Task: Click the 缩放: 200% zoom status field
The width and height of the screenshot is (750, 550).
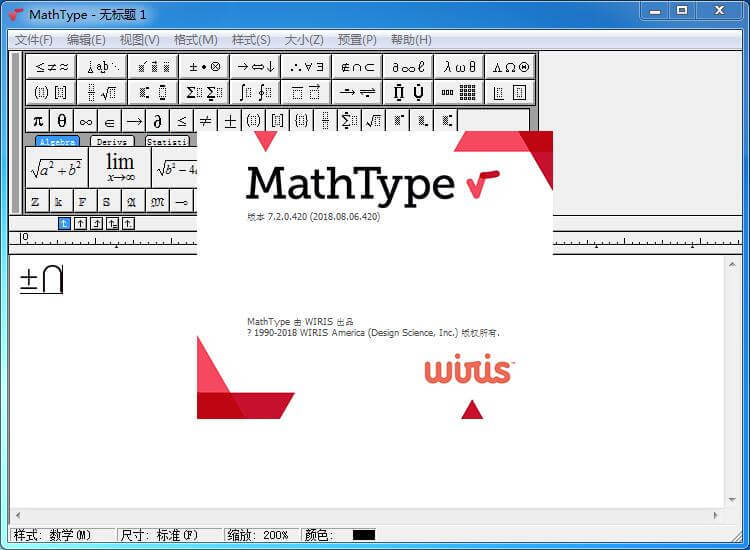Action: 260,535
